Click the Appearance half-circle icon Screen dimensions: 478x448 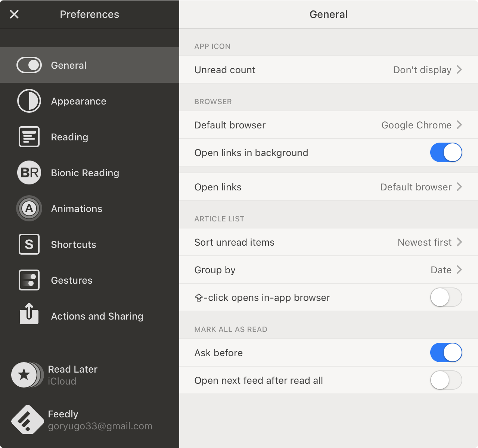pos(29,101)
